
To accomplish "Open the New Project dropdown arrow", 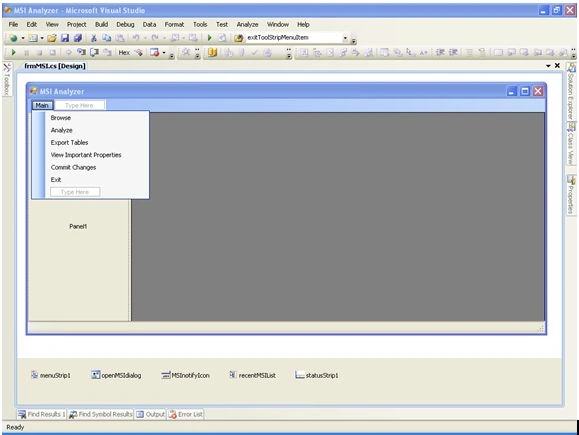I will pyautogui.click(x=23, y=38).
